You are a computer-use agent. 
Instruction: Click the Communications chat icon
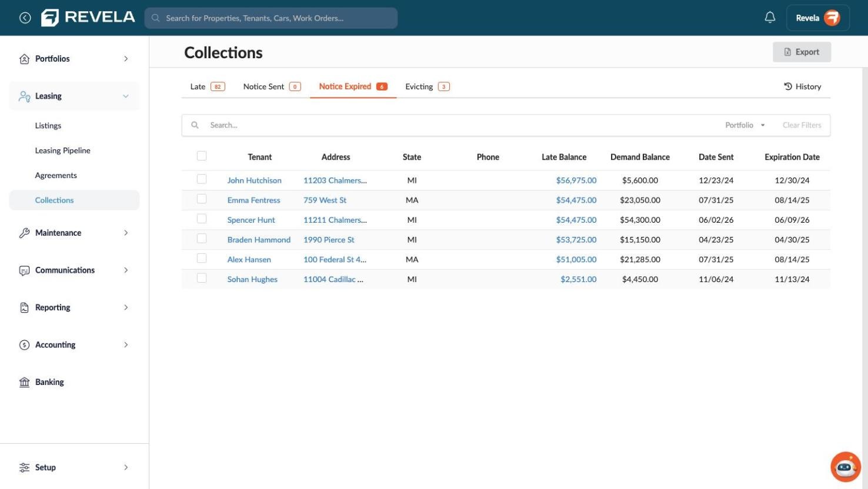[24, 270]
